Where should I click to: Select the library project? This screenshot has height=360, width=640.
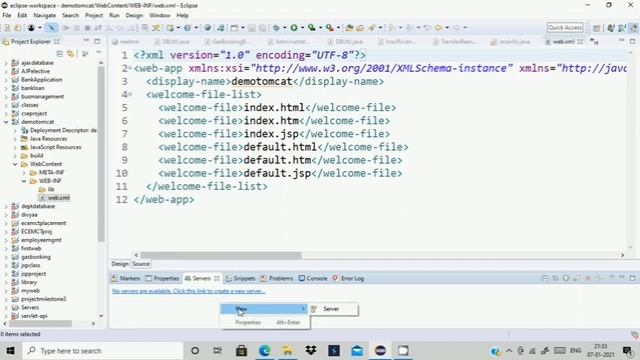(24, 282)
